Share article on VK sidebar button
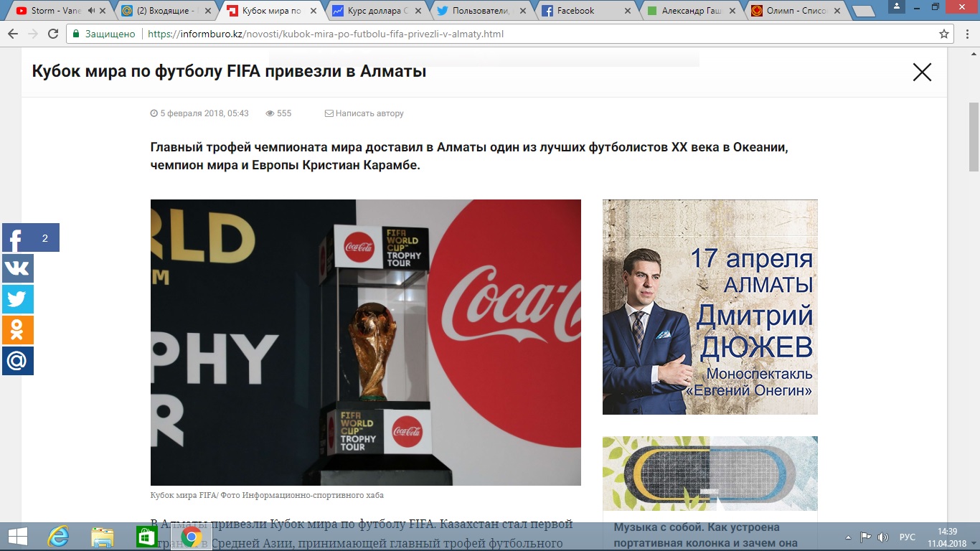This screenshot has width=980, height=551. [18, 268]
